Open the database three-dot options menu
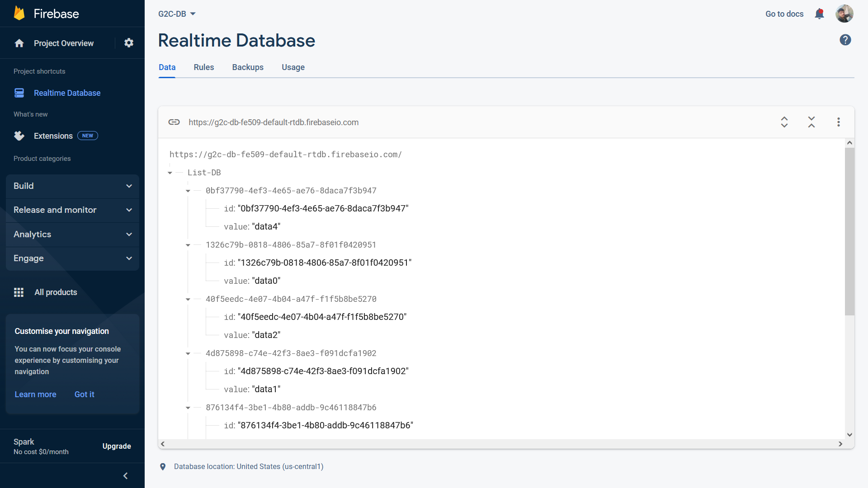The height and width of the screenshot is (488, 868). tap(838, 122)
